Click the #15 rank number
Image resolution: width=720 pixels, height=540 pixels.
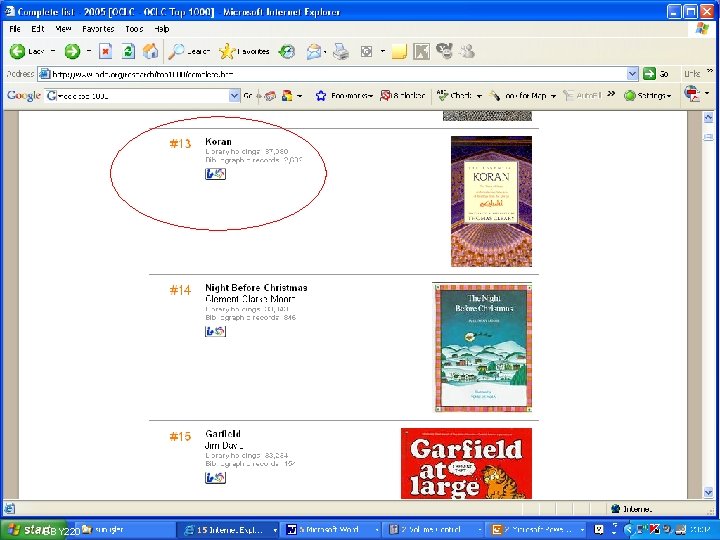[x=180, y=436]
